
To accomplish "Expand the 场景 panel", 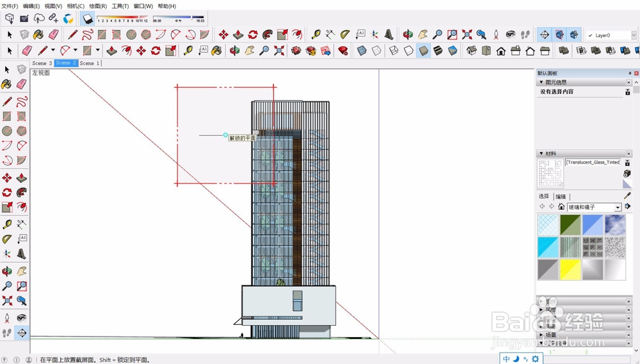I will click(541, 335).
